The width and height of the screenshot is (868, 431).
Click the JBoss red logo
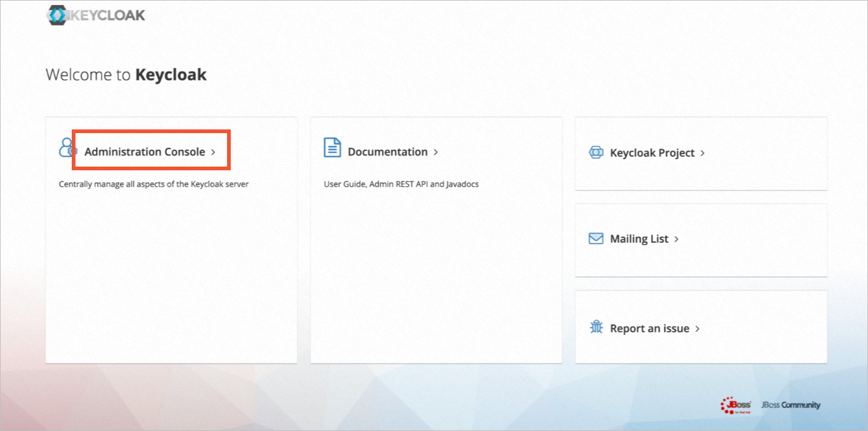[x=736, y=405]
